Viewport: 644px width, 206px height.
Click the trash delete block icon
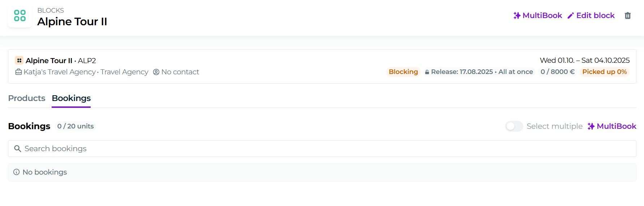pyautogui.click(x=628, y=16)
